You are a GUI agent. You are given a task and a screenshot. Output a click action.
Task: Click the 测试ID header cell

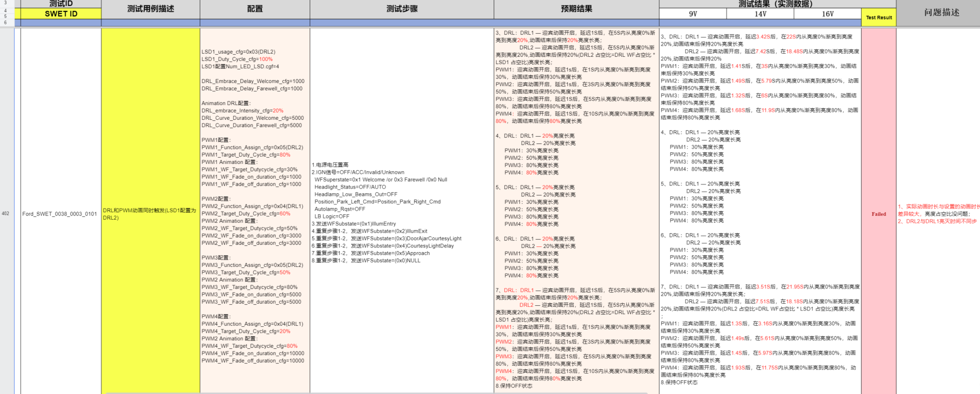pos(60,4)
